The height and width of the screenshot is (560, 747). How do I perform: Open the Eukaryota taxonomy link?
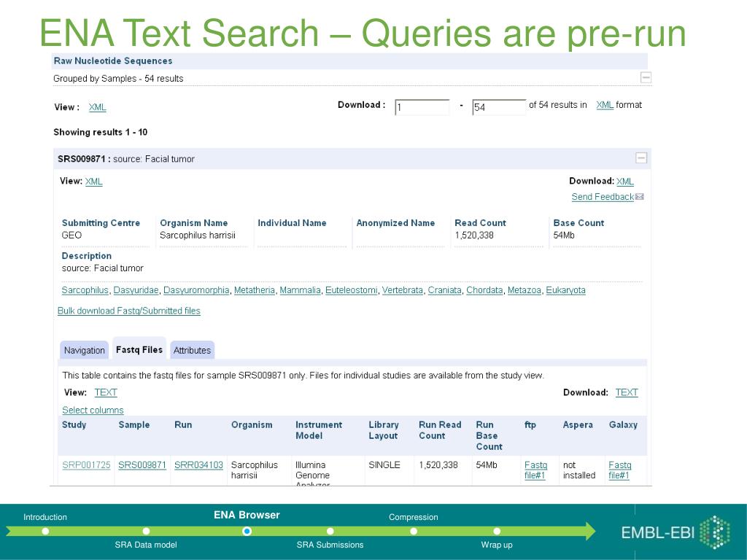coord(565,290)
